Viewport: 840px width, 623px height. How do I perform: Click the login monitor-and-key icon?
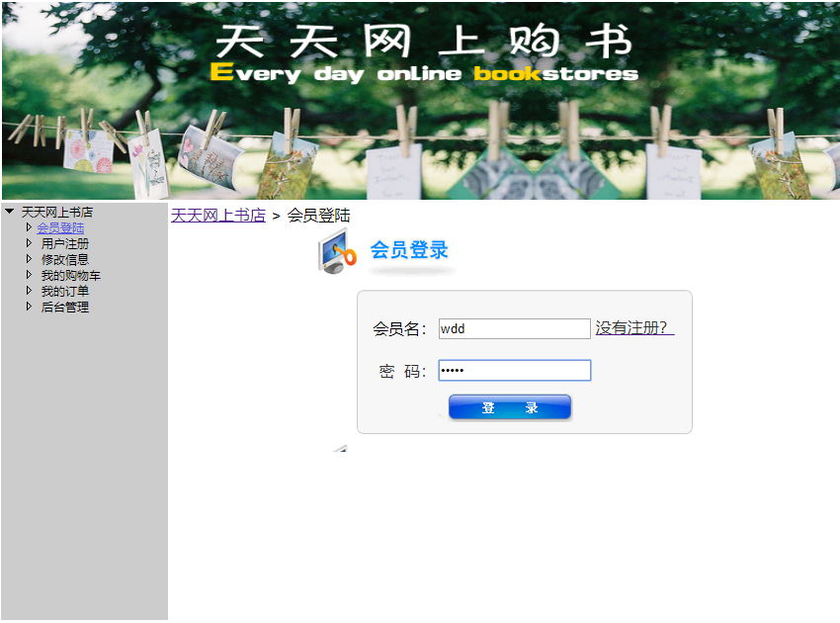point(337,251)
